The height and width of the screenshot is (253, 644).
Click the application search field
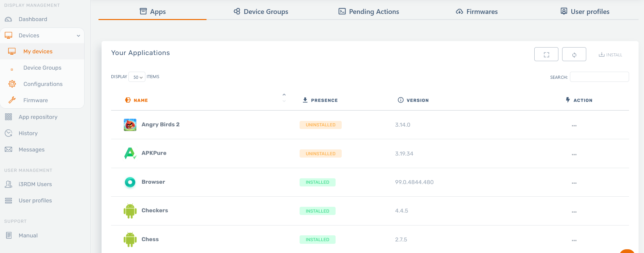point(599,77)
